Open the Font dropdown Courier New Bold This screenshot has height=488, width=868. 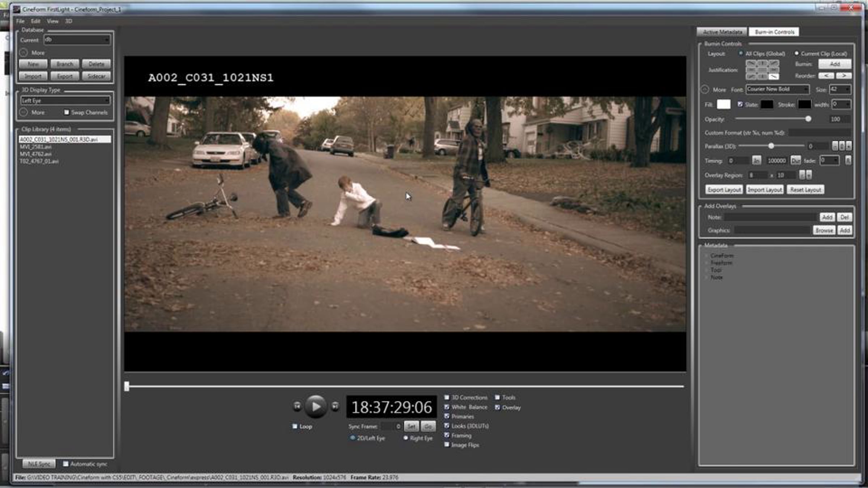pos(777,89)
